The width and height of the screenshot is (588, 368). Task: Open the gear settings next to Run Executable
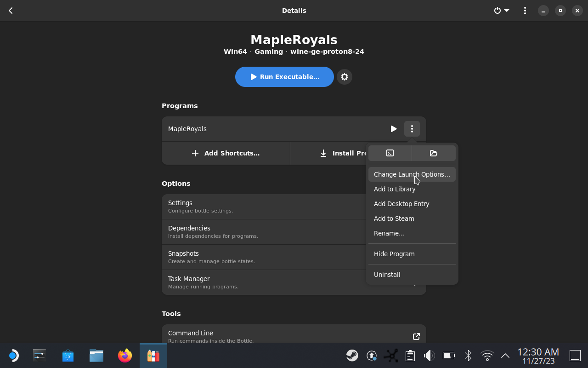tap(345, 77)
